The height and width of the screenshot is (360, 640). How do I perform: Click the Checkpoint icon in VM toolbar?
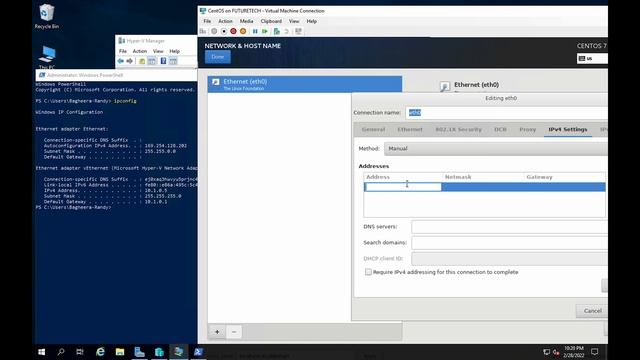(x=277, y=31)
